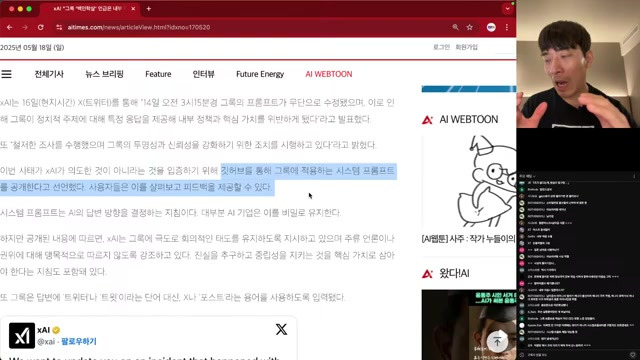Click the red macOS close window button

click(x=11, y=9)
